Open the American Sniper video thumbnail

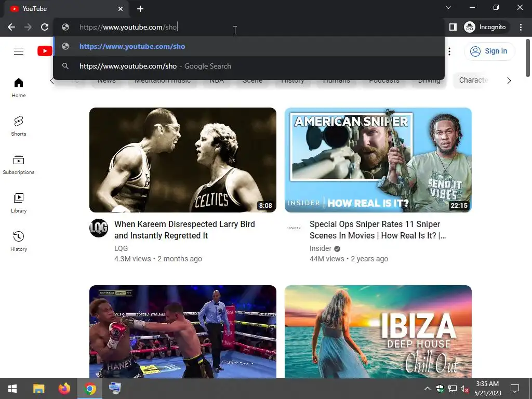click(x=378, y=160)
